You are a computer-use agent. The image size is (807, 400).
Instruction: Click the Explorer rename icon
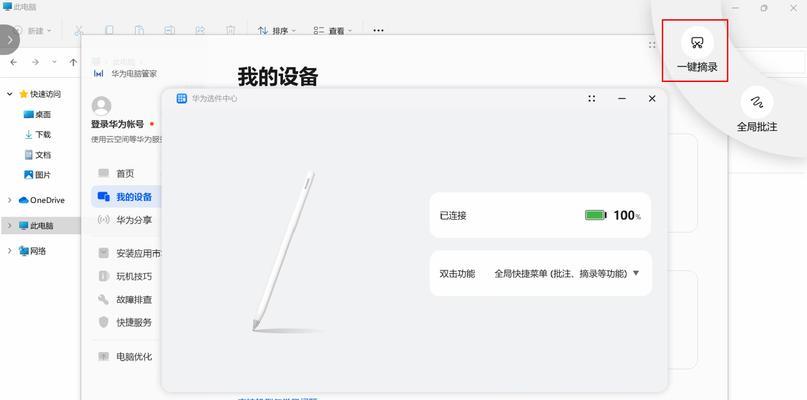coord(170,31)
